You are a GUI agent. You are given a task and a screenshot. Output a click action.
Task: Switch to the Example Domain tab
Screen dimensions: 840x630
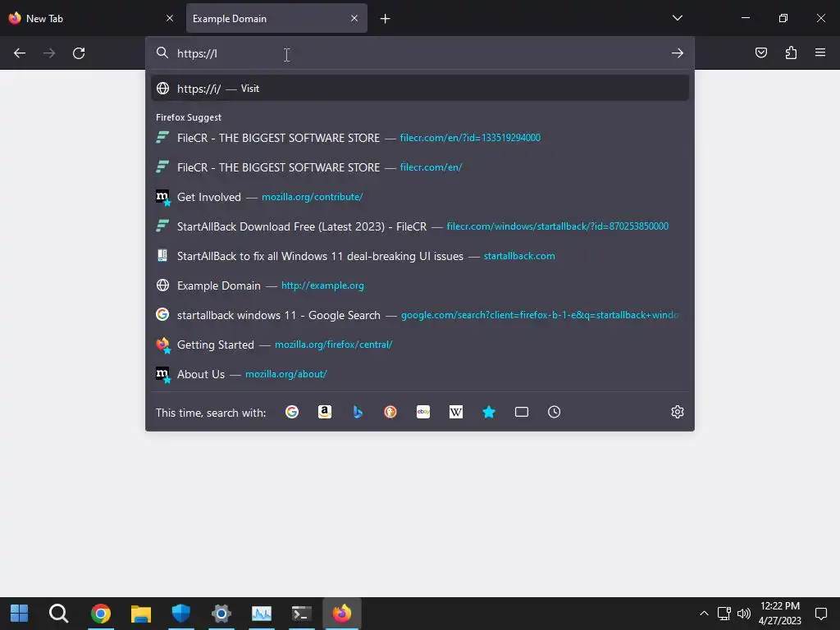pyautogui.click(x=276, y=18)
